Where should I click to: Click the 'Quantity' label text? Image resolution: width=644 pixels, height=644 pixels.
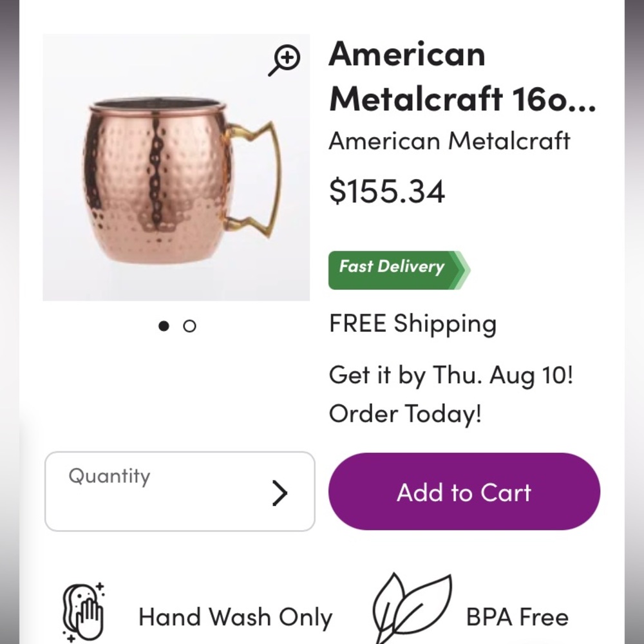point(109,477)
